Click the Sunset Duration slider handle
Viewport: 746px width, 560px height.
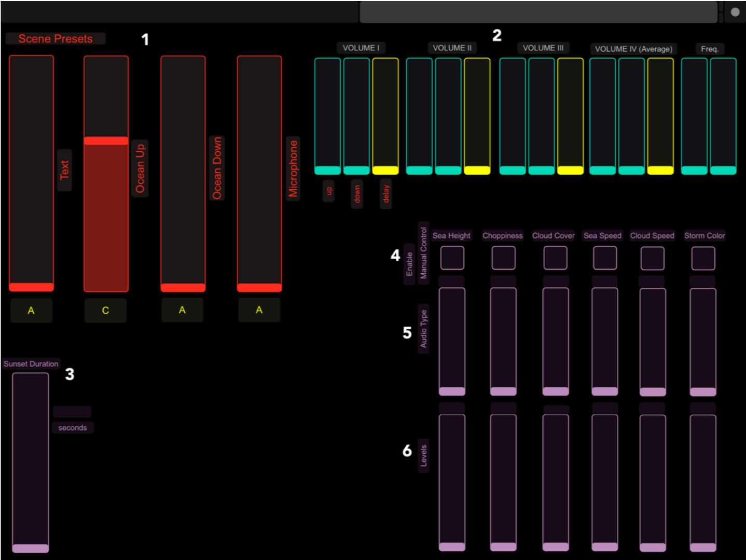tap(31, 548)
